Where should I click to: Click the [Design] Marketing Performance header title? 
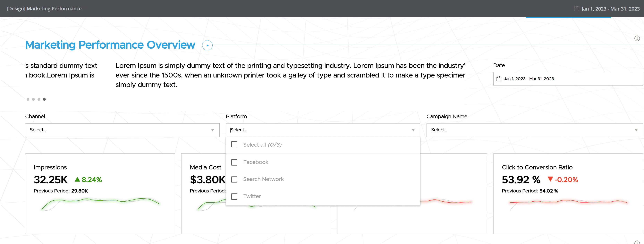[44, 8]
